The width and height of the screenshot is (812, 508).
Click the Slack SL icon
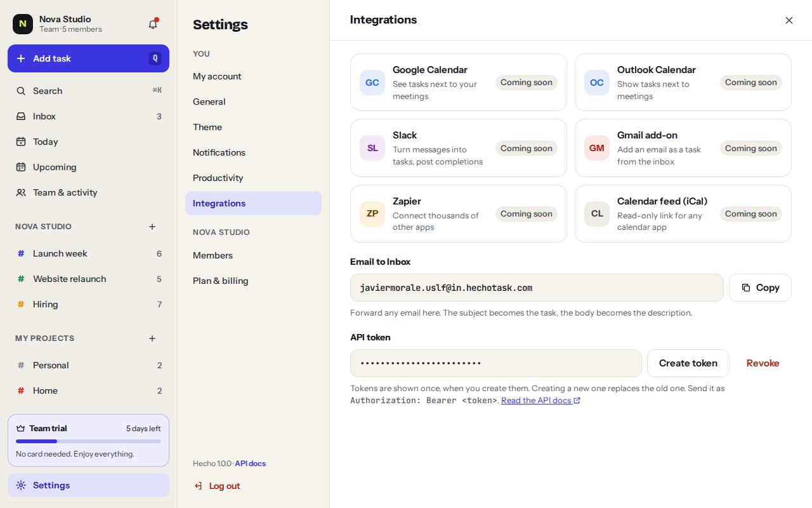[x=372, y=148]
